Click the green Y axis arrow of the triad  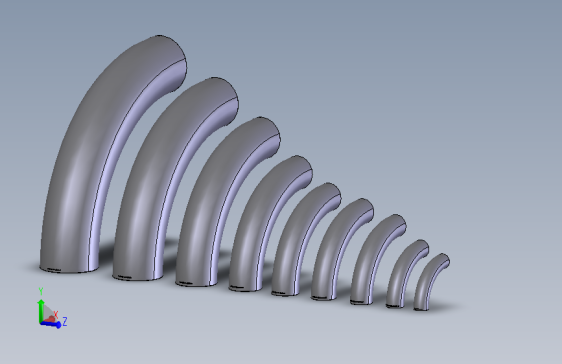(x=41, y=310)
